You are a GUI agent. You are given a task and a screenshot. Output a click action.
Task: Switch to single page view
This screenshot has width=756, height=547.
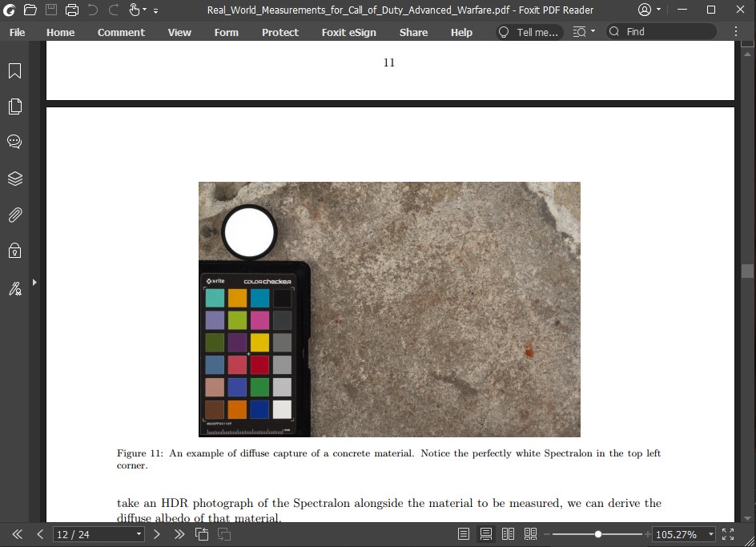(x=464, y=534)
